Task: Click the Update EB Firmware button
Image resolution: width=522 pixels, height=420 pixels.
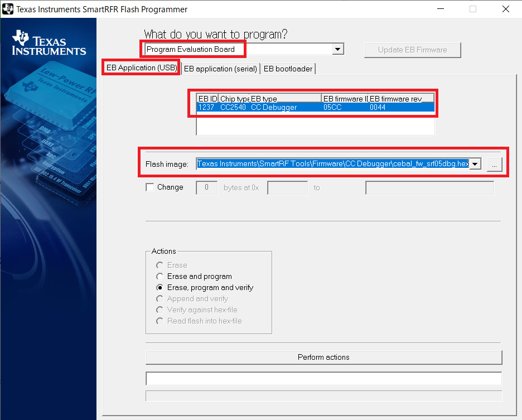Action: pos(413,50)
